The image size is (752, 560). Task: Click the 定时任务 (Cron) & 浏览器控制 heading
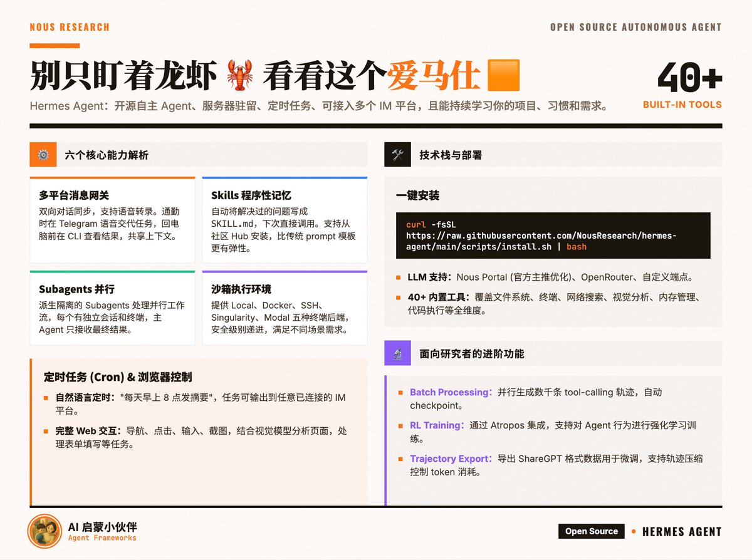click(118, 377)
